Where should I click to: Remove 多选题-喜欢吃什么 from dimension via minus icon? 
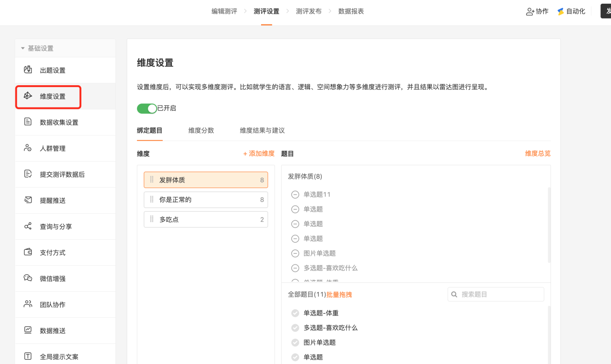(295, 268)
